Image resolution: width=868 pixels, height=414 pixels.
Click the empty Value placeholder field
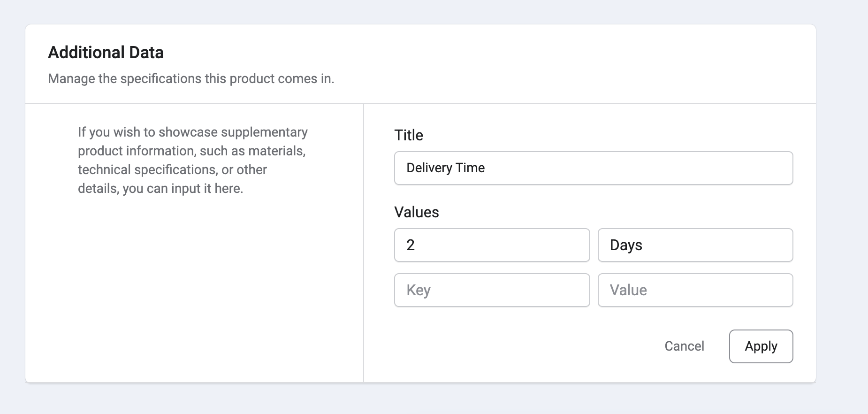click(x=695, y=290)
